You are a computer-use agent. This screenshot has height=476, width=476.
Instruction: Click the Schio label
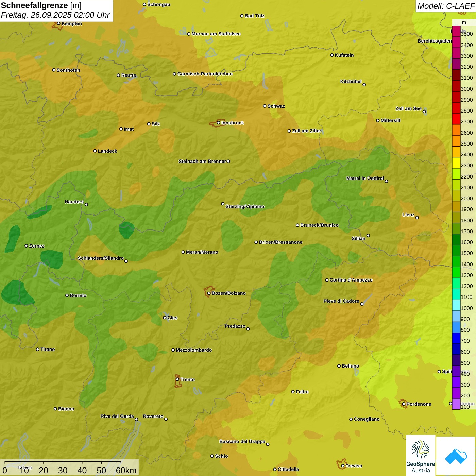click(x=222, y=456)
